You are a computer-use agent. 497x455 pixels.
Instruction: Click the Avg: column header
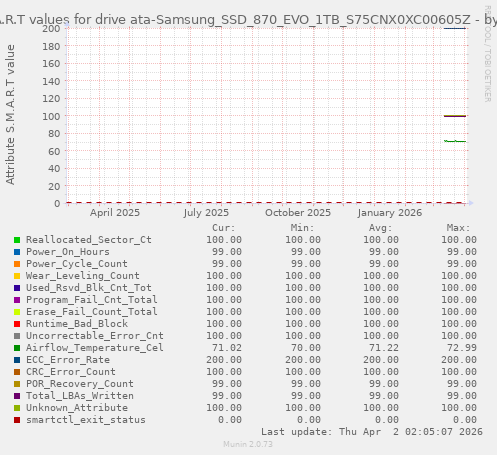pyautogui.click(x=380, y=228)
